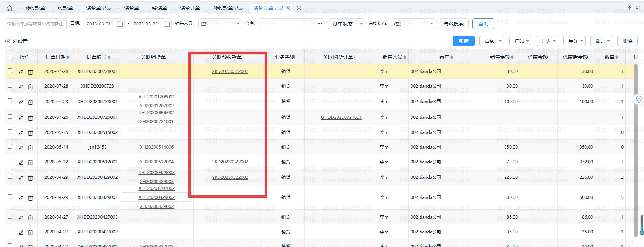The width and height of the screenshot is (644, 247).
Task: Open calendar picker for start date 2013-03-01
Action: click(120, 24)
